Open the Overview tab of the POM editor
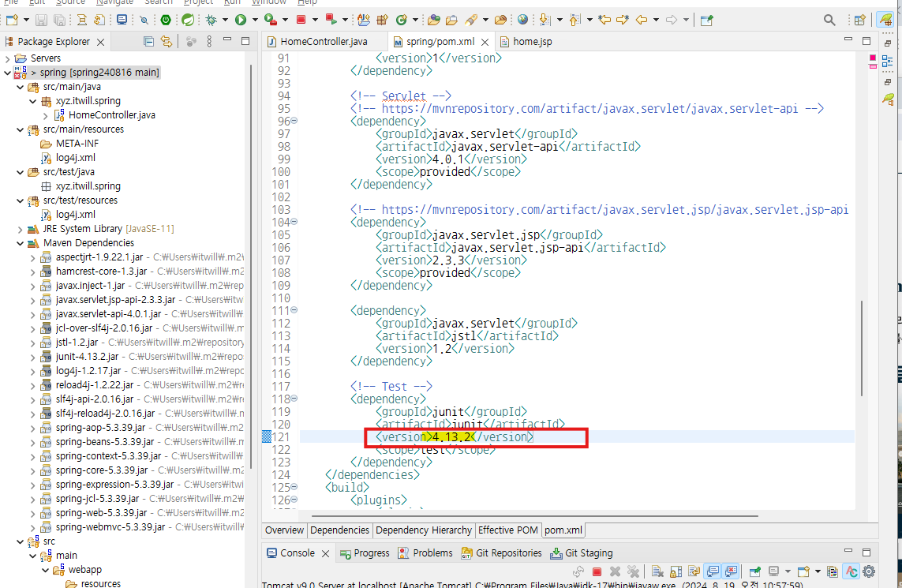This screenshot has width=902, height=588. point(284,530)
